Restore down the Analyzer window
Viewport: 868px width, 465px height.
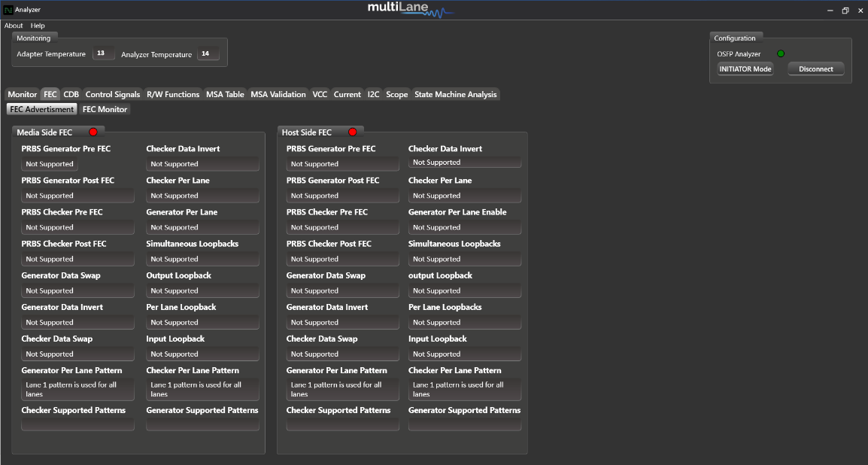click(x=845, y=11)
